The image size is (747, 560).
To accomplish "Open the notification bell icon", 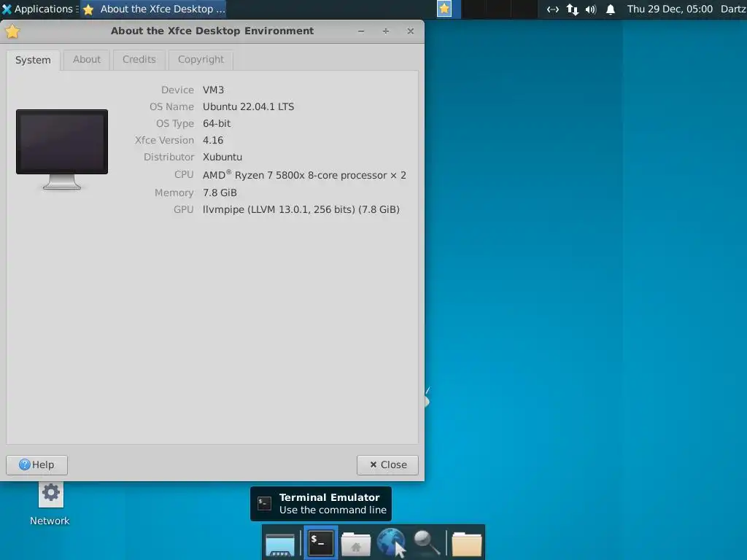I will (x=611, y=9).
